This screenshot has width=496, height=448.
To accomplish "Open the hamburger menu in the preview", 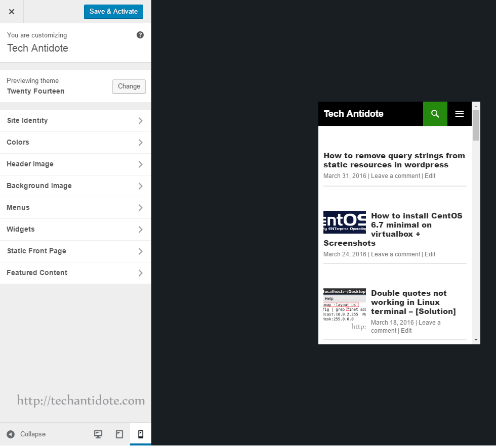I will 460,114.
